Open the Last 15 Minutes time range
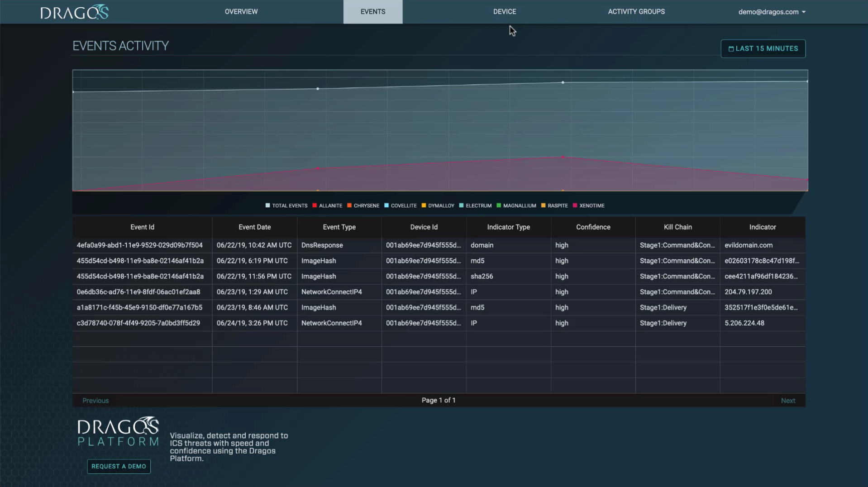868x487 pixels. point(763,48)
